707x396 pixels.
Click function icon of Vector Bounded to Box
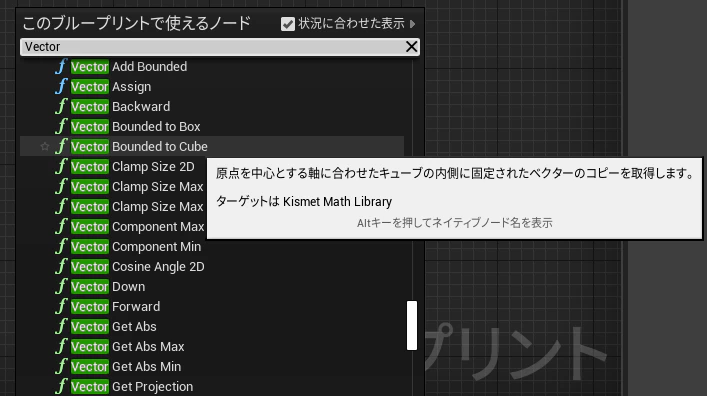(61, 127)
